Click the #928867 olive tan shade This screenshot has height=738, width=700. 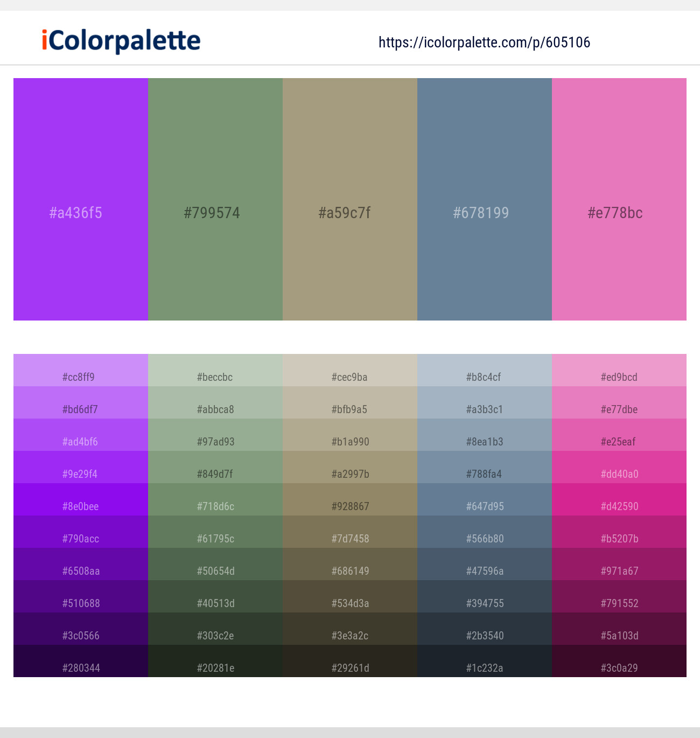point(350,499)
